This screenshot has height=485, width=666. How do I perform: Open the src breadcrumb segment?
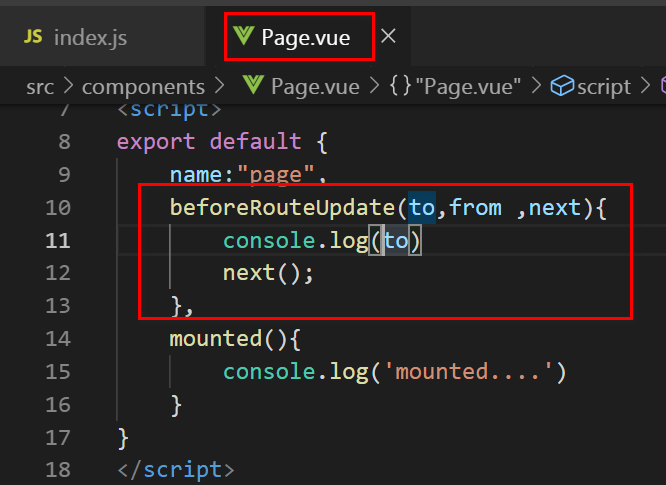point(40,87)
